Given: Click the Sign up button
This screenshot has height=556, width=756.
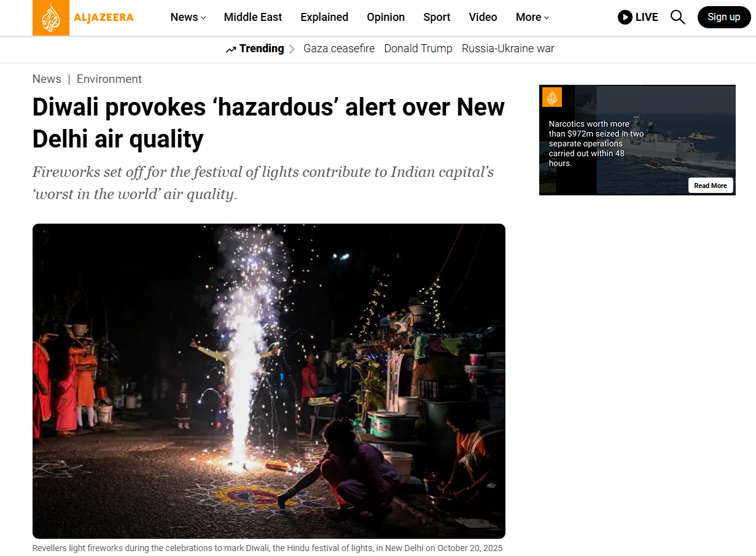Looking at the screenshot, I should pos(724,17).
